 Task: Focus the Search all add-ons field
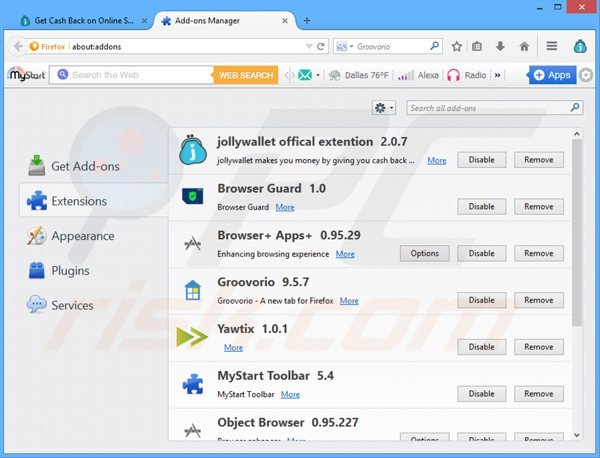[x=494, y=108]
